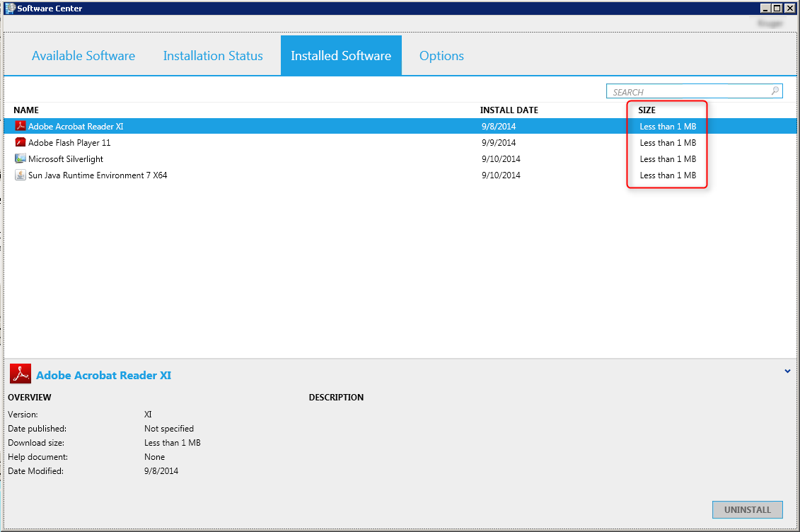Minimize the Software Center window

tap(765, 8)
